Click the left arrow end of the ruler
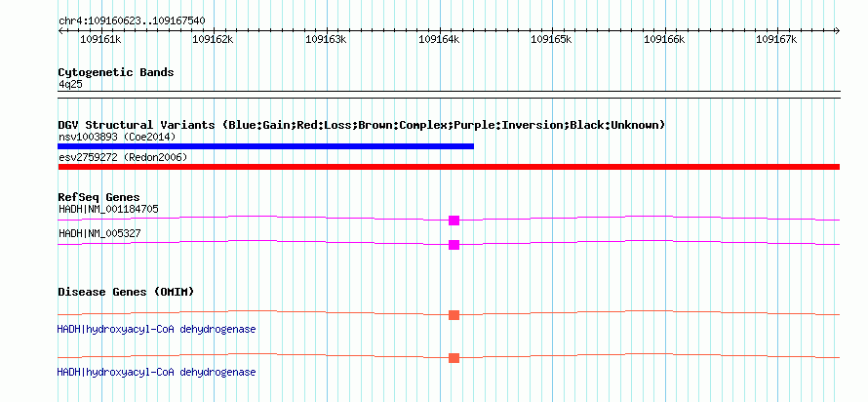Image resolution: width=868 pixels, height=402 pixels. (60, 31)
